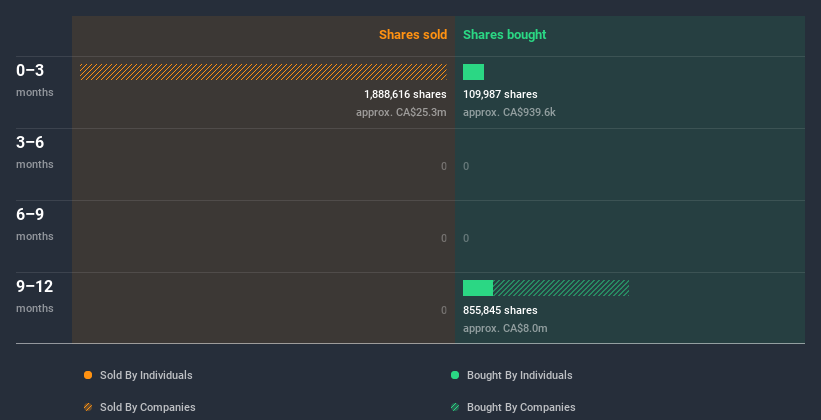This screenshot has height=420, width=821.
Task: Select the Bought By Individuals legend label
Action: pos(519,375)
